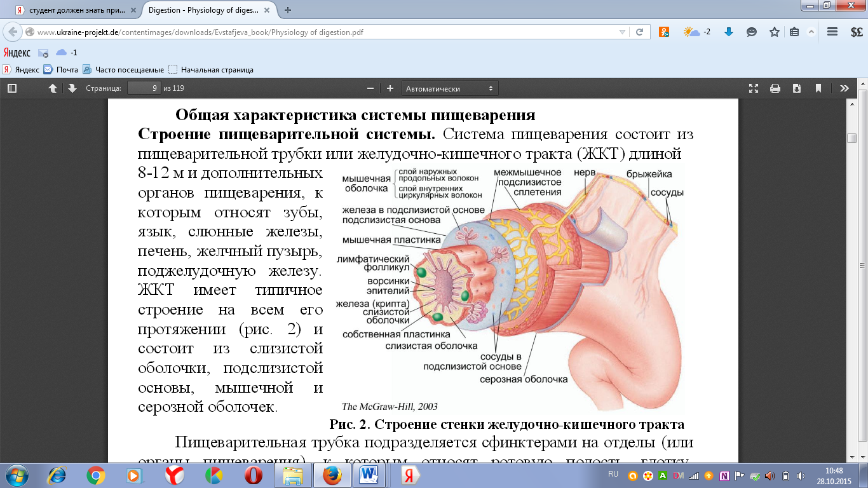Open Firefox downloads blue arrow
Screen dimensions: 868x488
[729, 32]
